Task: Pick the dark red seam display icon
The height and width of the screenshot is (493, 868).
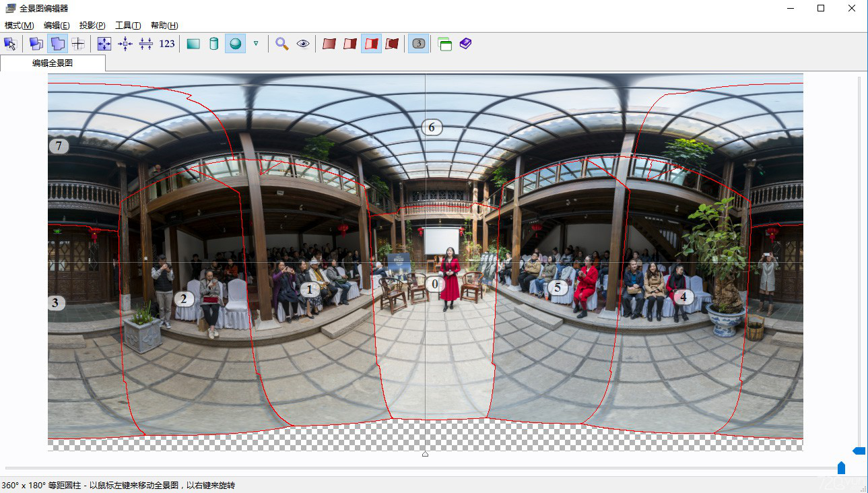Action: pyautogui.click(x=392, y=44)
